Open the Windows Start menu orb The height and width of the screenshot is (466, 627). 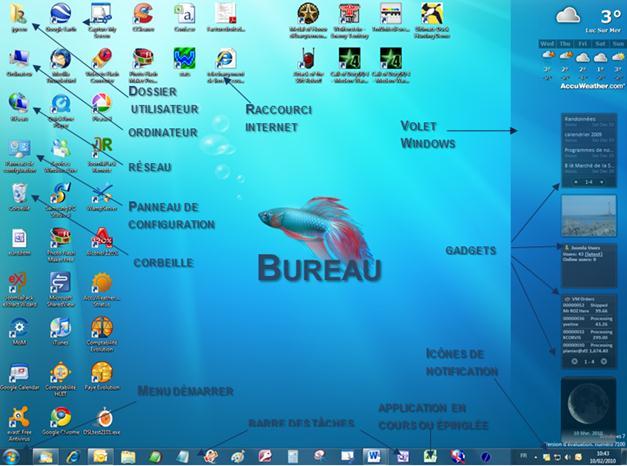(10, 457)
